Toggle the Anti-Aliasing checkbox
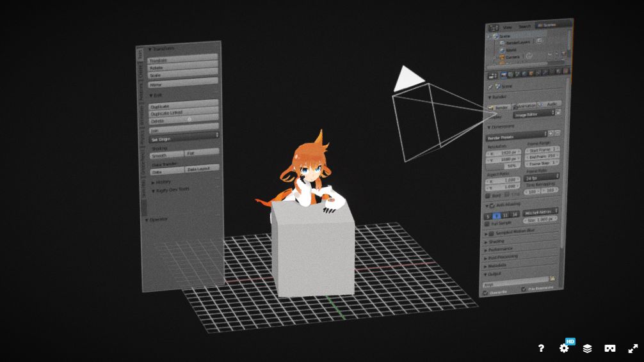The image size is (644, 362). 492,205
